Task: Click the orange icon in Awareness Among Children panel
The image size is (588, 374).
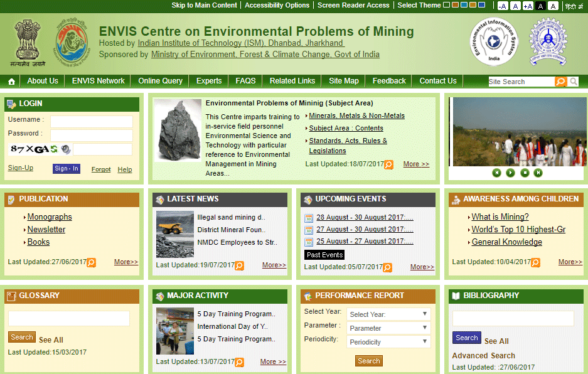Action: tap(535, 262)
